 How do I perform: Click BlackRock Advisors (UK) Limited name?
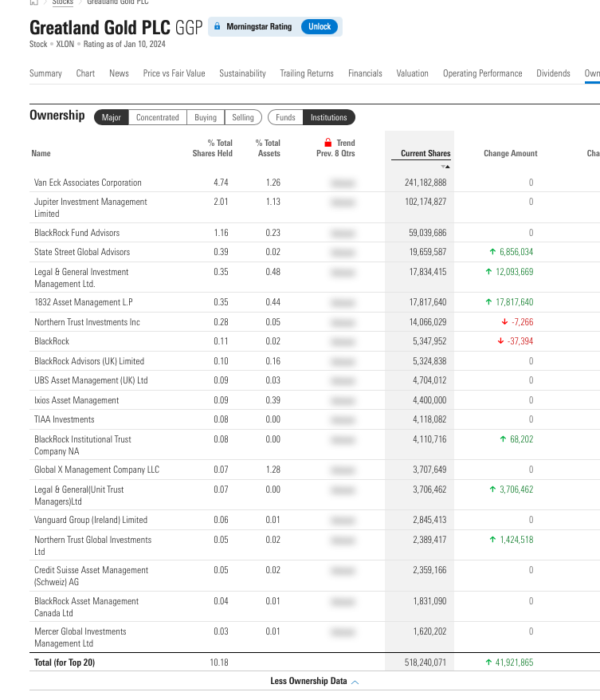click(x=89, y=361)
